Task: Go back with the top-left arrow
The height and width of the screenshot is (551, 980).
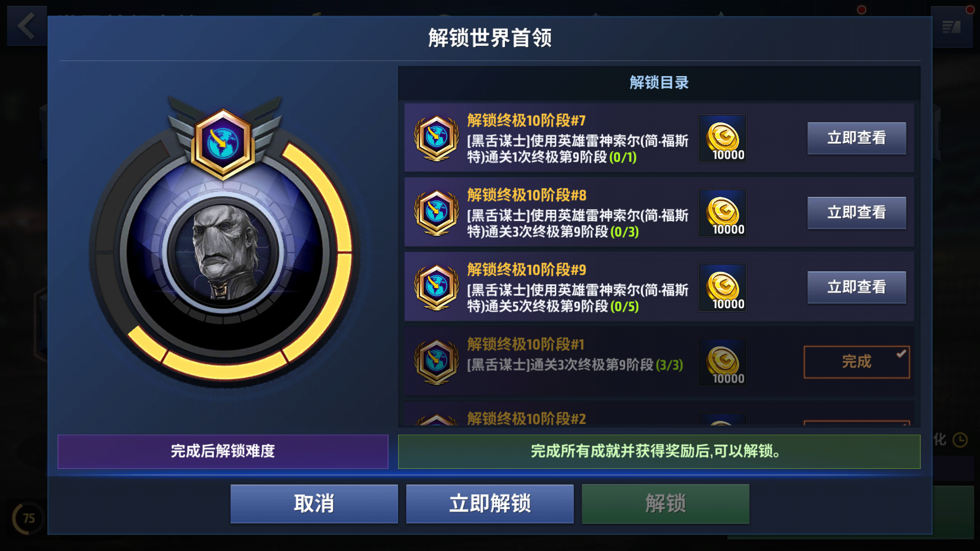Action: coord(27,26)
